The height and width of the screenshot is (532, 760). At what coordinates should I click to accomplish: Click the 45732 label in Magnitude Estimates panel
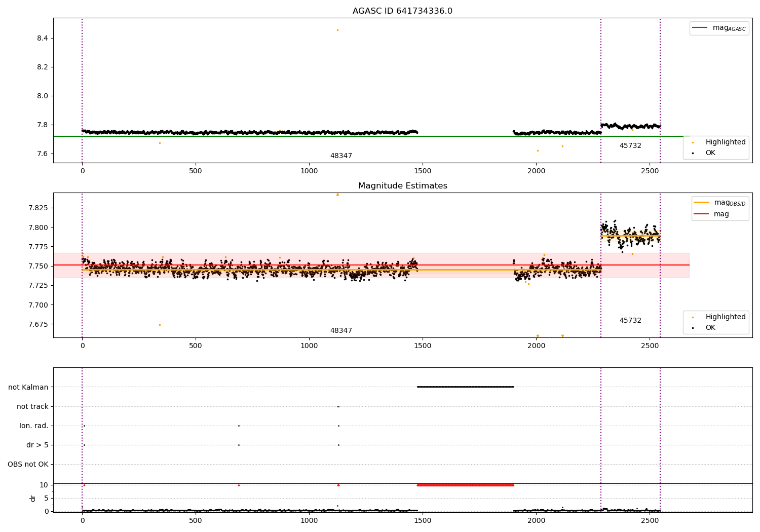tap(630, 321)
